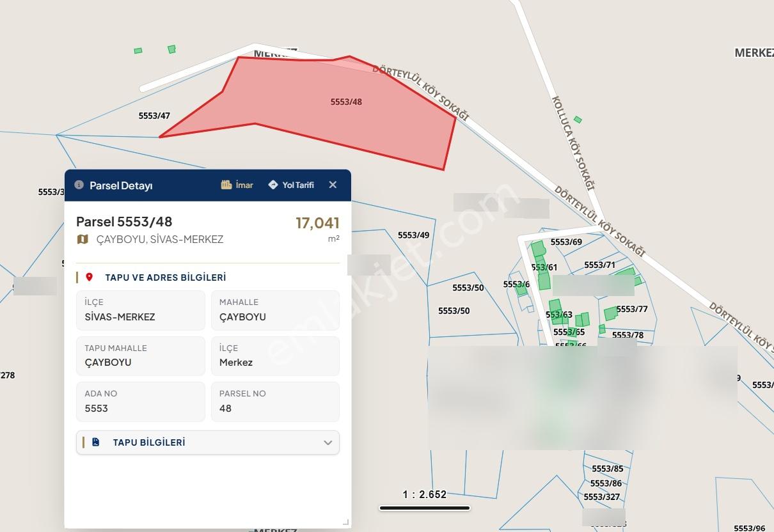Get directions with Yol Tarifi
The image size is (774, 532).
tap(291, 185)
